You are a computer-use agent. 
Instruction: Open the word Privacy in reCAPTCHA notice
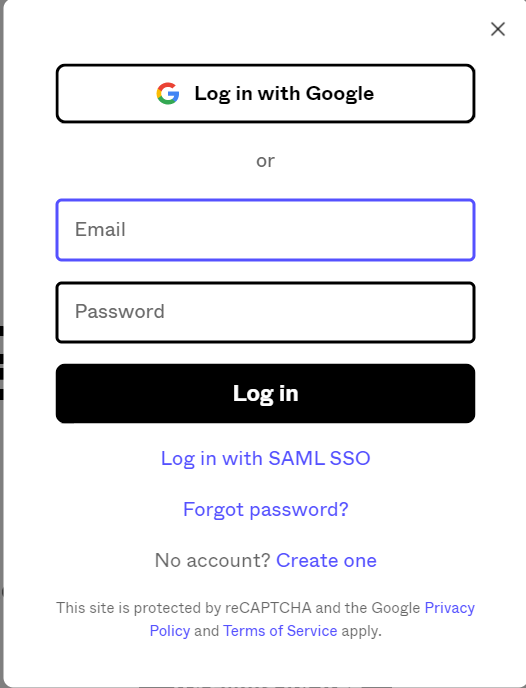[x=450, y=608]
